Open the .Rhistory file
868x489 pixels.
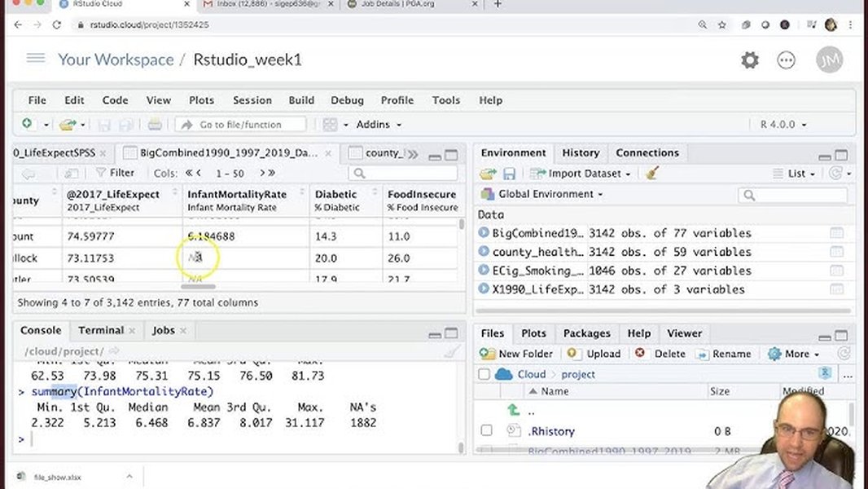coord(551,431)
